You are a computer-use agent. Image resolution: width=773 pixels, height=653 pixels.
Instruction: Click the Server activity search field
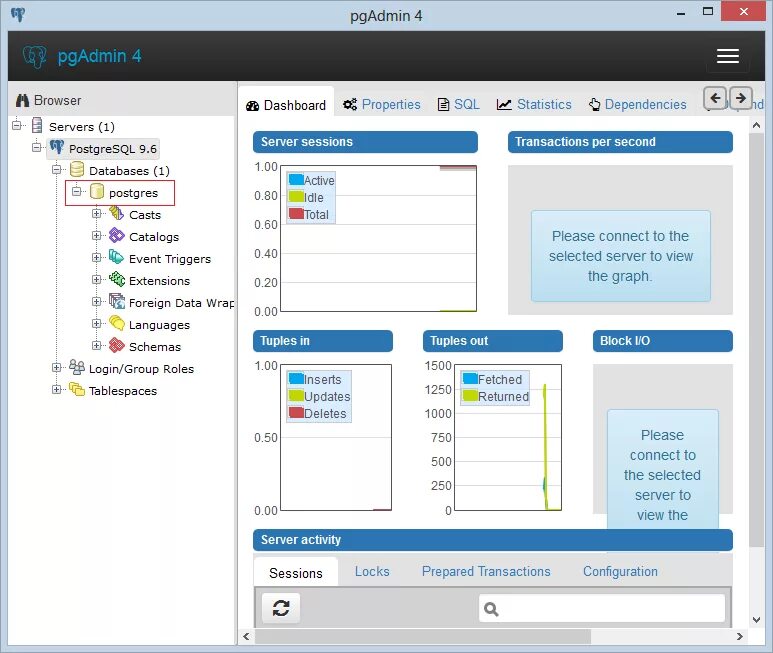click(x=601, y=609)
